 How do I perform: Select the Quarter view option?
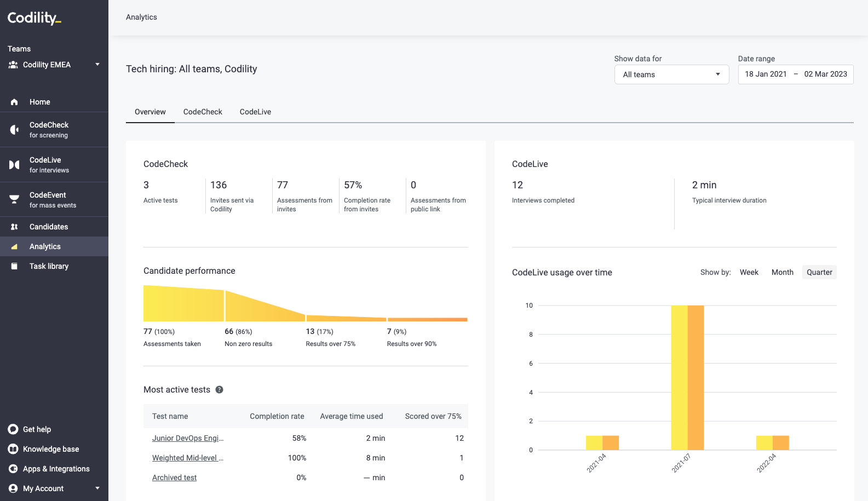(x=819, y=272)
